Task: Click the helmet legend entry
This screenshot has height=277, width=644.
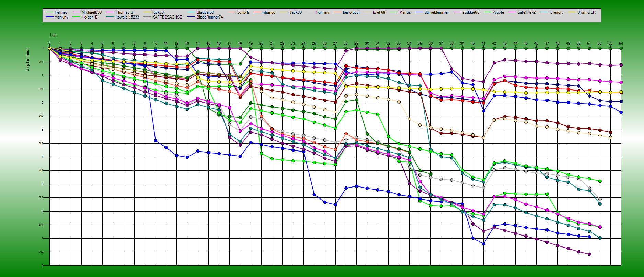Action: tap(61, 12)
